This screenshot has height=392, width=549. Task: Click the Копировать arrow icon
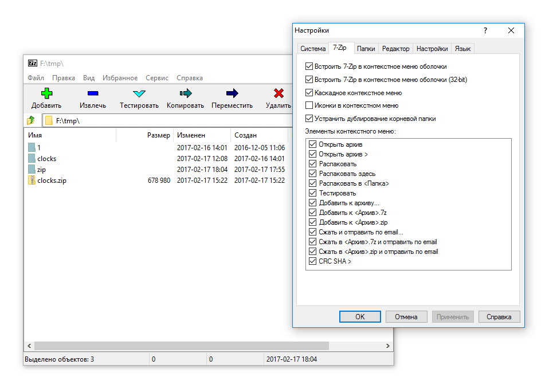click(x=185, y=93)
